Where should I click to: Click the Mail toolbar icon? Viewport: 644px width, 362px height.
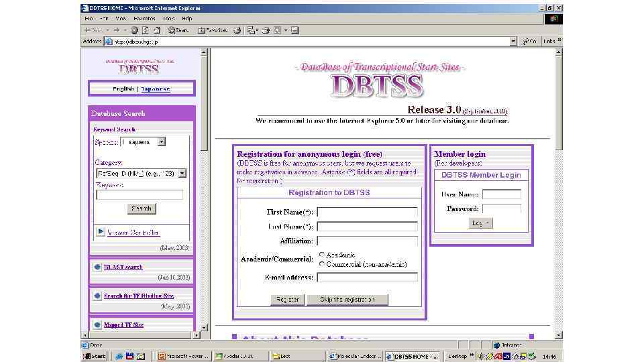tap(251, 30)
